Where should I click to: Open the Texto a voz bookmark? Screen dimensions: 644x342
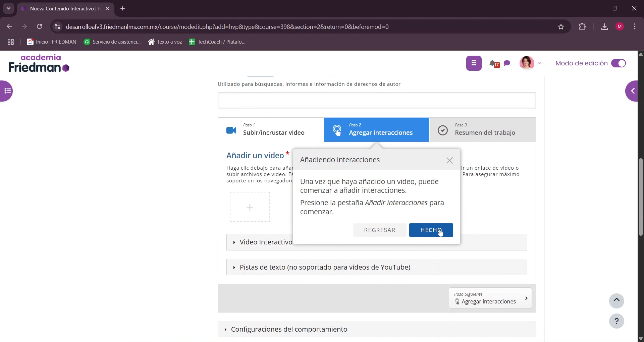click(165, 42)
